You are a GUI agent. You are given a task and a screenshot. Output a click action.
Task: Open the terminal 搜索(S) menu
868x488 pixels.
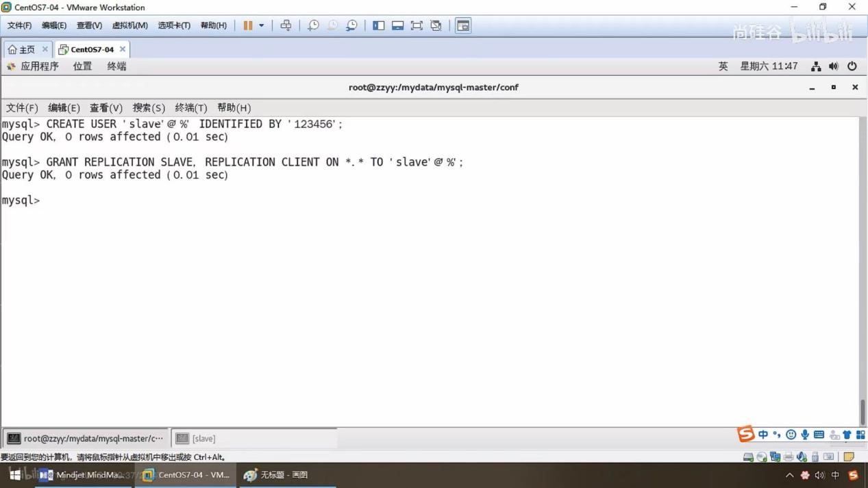pyautogui.click(x=149, y=107)
